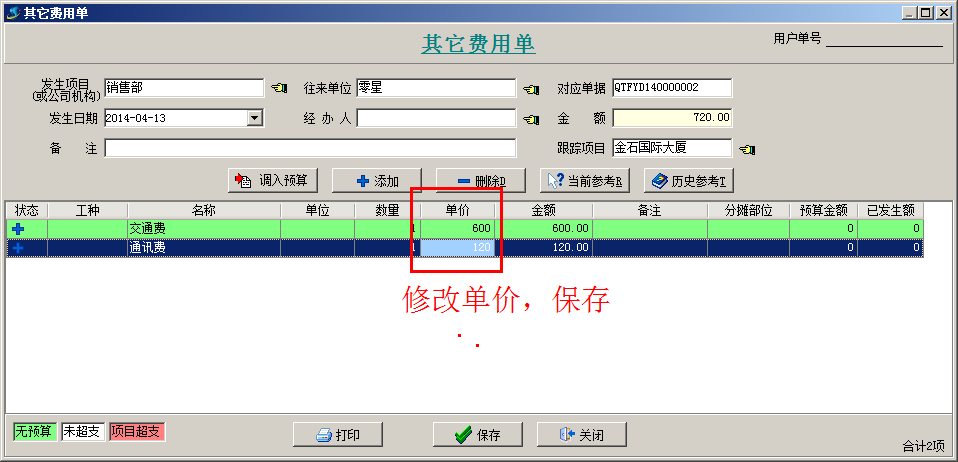The width and height of the screenshot is (958, 462).
Task: Click the 当前参考 reference button
Action: (x=584, y=181)
